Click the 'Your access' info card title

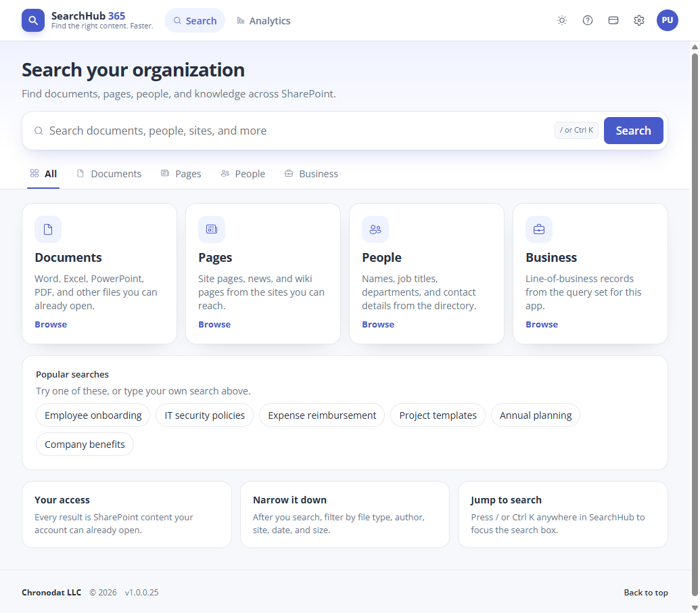(x=62, y=500)
